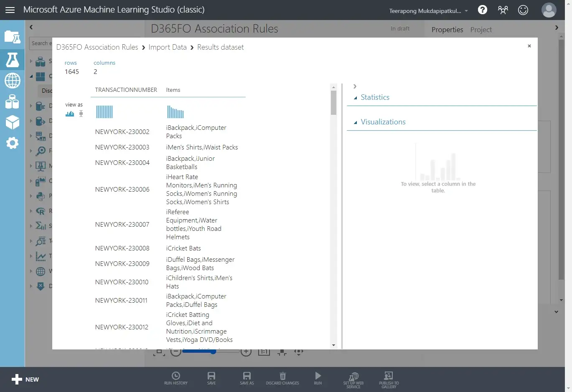
Task: Click the Statistical Functions sigma palette icon
Action: [41, 226]
